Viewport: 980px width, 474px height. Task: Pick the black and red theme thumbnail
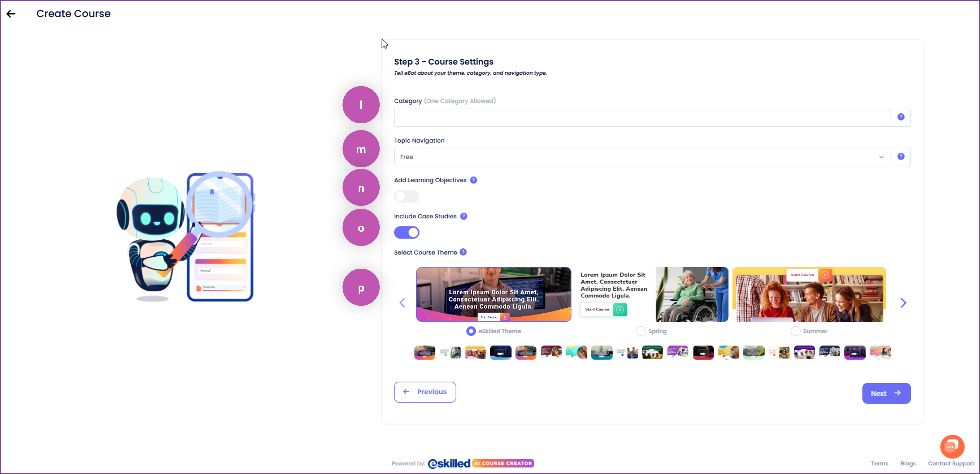(x=703, y=353)
